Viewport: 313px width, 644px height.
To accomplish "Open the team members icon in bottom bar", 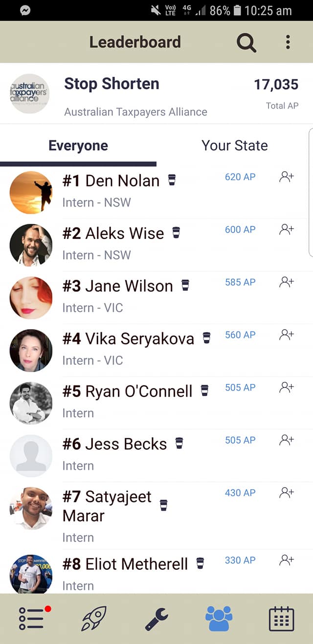I will (x=218, y=618).
